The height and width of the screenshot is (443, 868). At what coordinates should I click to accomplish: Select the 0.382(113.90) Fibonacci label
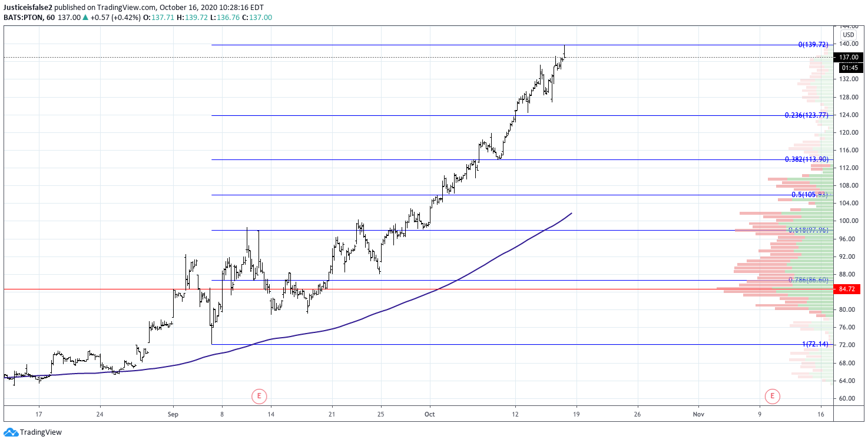point(807,159)
